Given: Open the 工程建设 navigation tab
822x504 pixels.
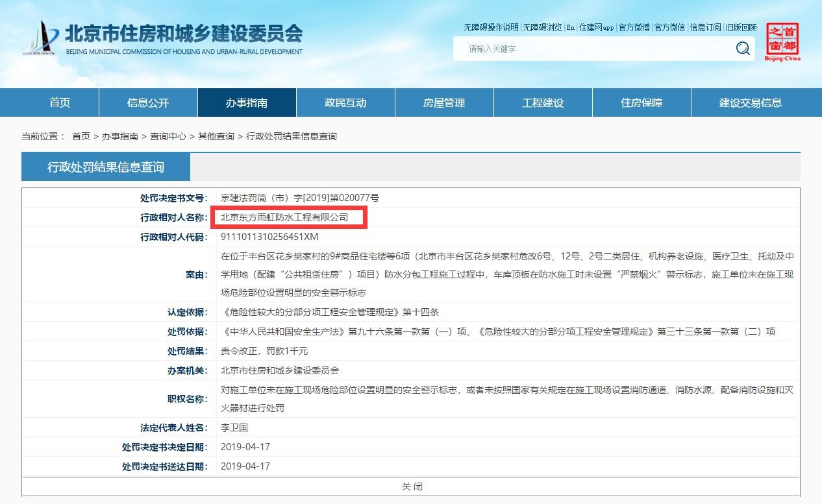Looking at the screenshot, I should coord(543,102).
